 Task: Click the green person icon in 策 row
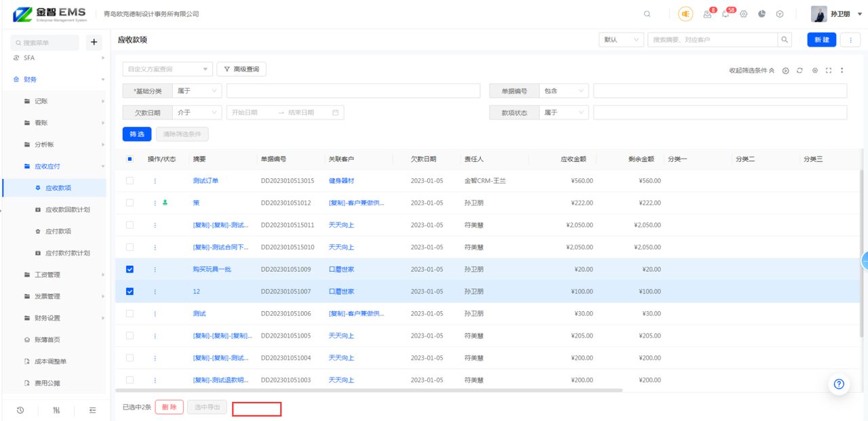pyautogui.click(x=165, y=203)
